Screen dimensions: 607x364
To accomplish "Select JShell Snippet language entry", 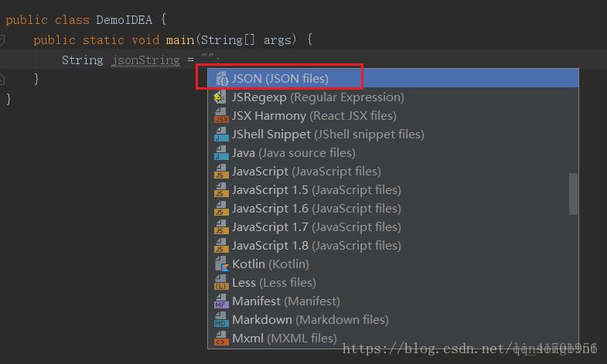I will (388, 134).
